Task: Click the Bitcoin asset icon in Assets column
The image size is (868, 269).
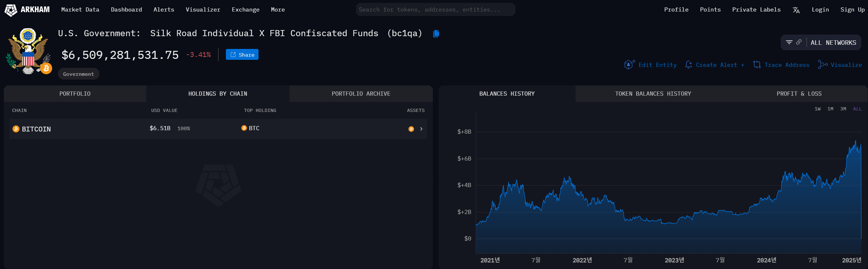Action: [411, 129]
